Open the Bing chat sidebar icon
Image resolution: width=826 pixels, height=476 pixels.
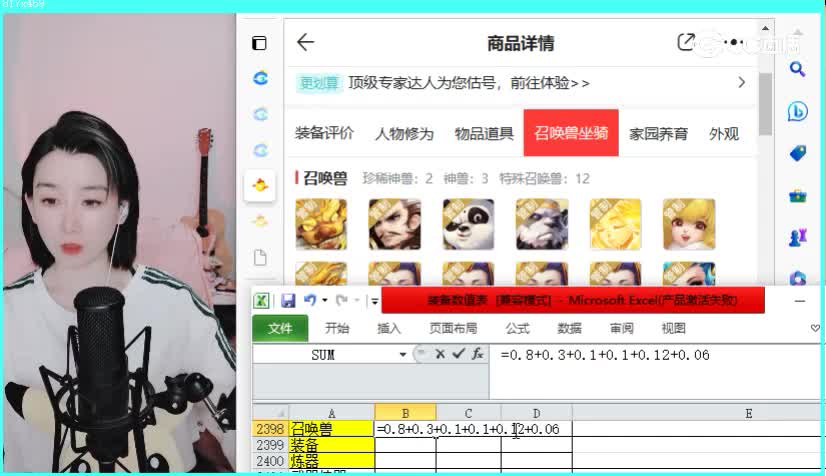tap(798, 111)
